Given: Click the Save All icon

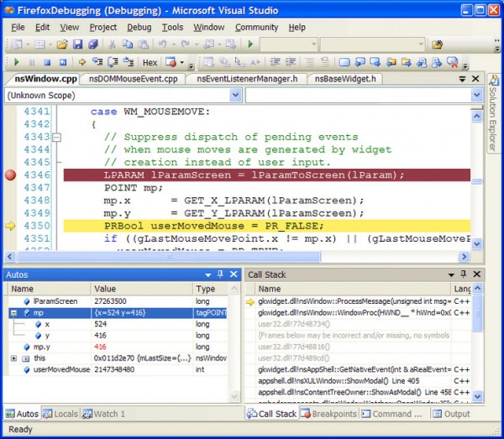Looking at the screenshot, I should coord(93,44).
